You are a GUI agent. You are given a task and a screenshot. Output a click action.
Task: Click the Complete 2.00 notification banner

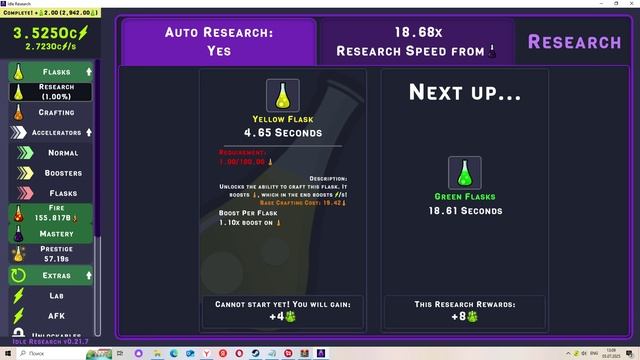tap(50, 13)
